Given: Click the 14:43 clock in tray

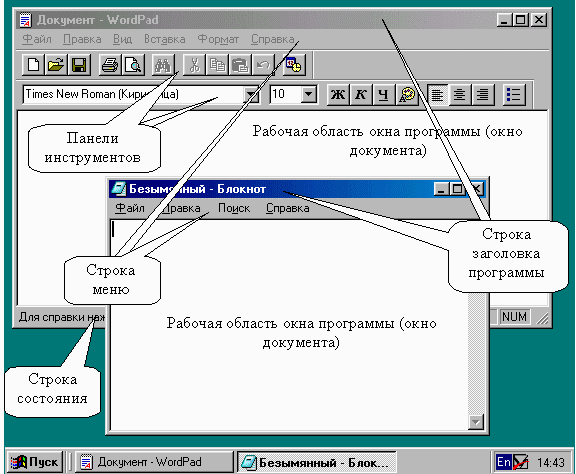Looking at the screenshot, I should tap(550, 462).
